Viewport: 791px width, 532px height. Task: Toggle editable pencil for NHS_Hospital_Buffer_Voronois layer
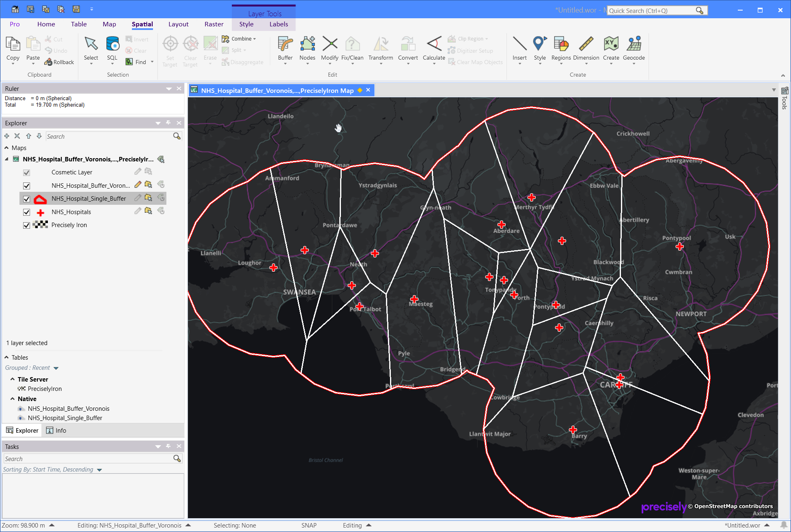138,185
